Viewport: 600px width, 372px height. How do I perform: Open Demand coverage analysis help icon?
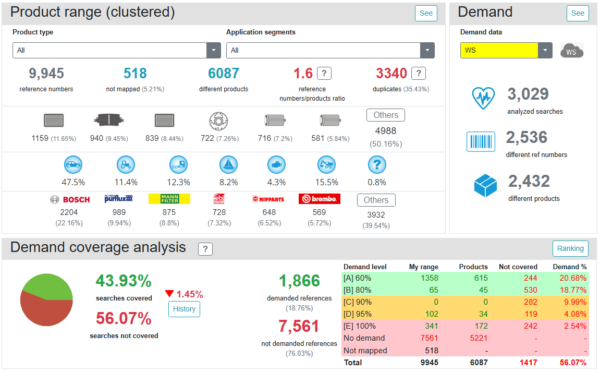coord(205,249)
